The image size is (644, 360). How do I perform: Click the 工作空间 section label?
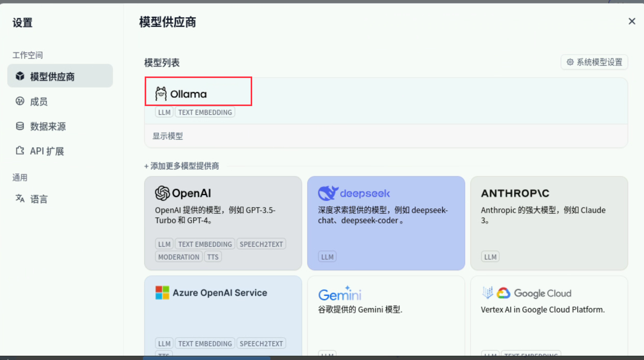pyautogui.click(x=28, y=55)
